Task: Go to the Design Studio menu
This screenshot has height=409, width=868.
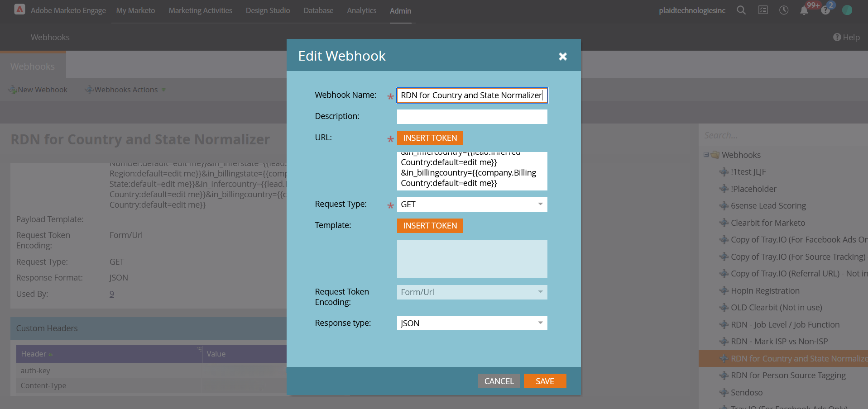Action: 268,10
